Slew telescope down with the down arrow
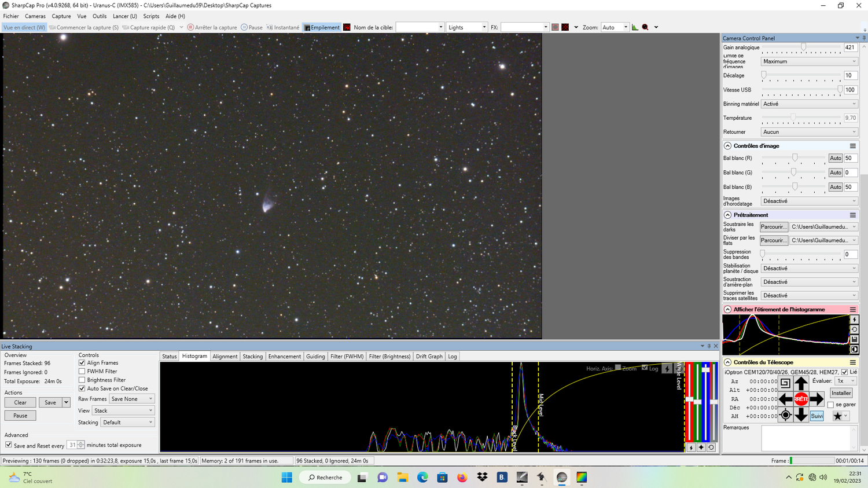Viewport: 868px width, 488px height. point(801,414)
